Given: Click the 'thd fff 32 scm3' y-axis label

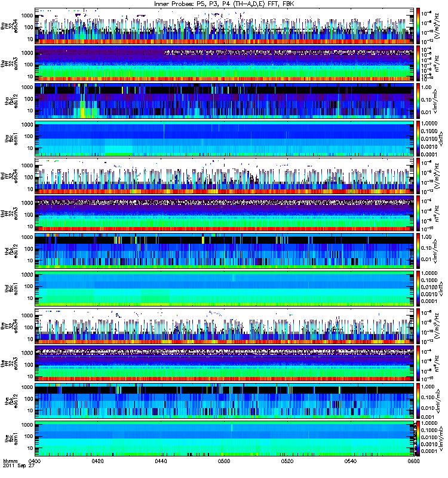Looking at the screenshot, I should (10, 214).
